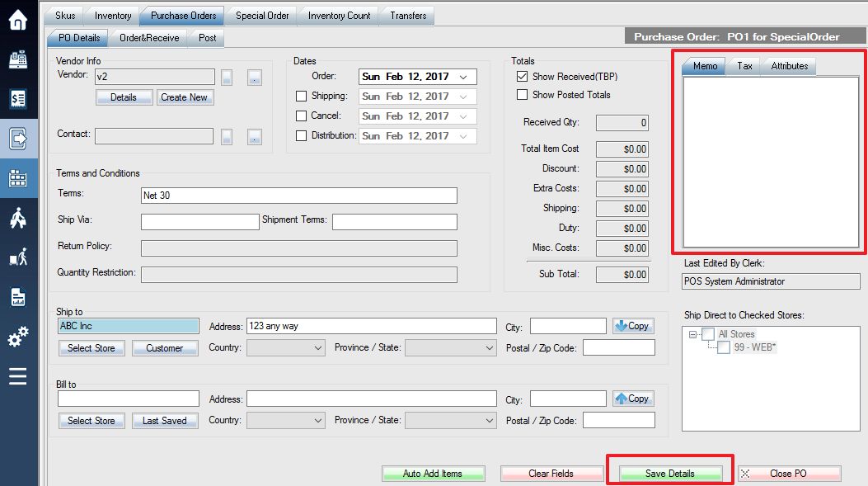Screen dimensions: 868x486
Task: Open the Distribution date dropdown
Action: (463, 136)
